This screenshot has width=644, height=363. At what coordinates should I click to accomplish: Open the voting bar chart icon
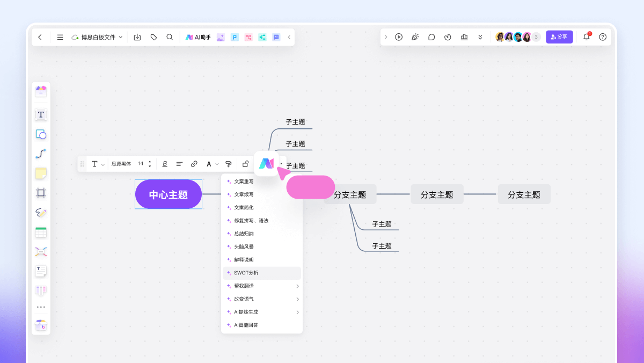[464, 37]
